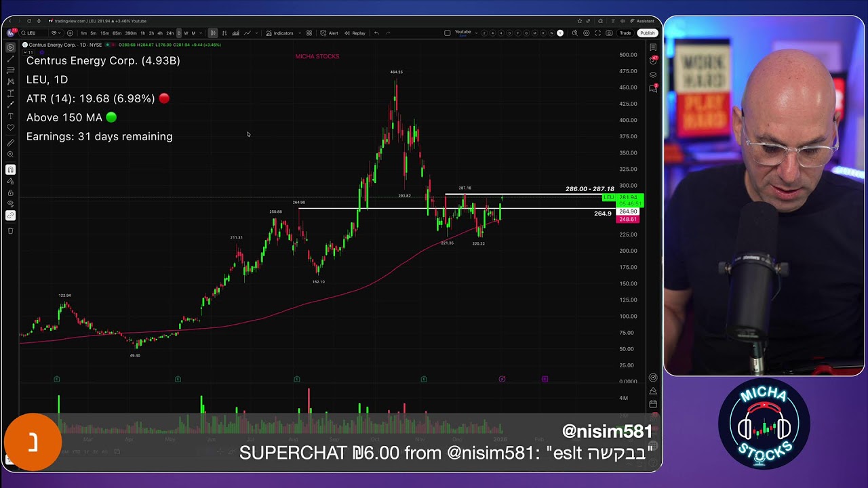Open quick search magnifier in top toolbar
Image resolution: width=868 pixels, height=488 pixels.
[575, 33]
